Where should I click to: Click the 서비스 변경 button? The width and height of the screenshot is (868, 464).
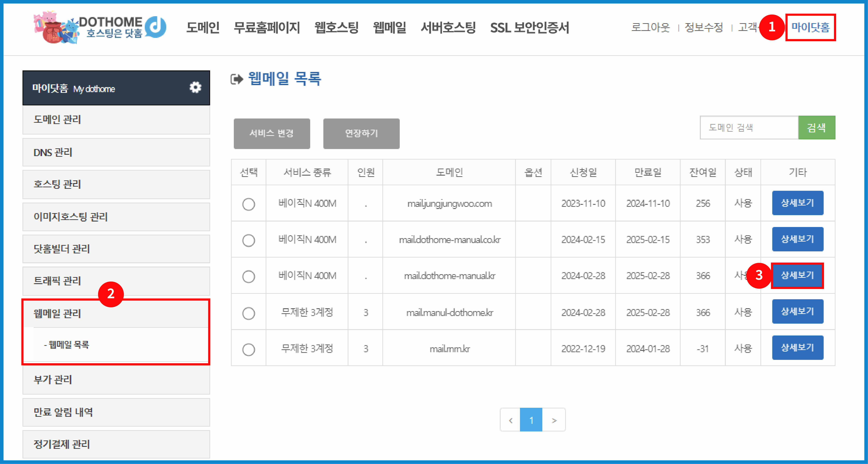click(272, 133)
